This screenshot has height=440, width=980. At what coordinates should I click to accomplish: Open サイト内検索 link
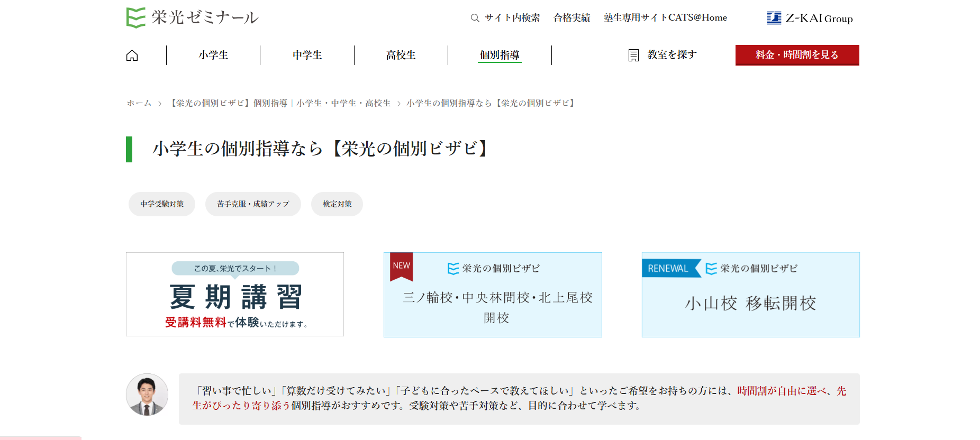click(x=512, y=18)
